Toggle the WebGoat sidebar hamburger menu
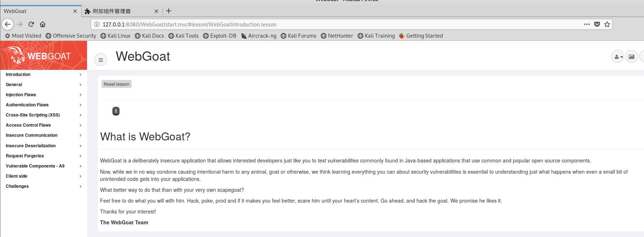The height and width of the screenshot is (237, 644). (x=101, y=60)
